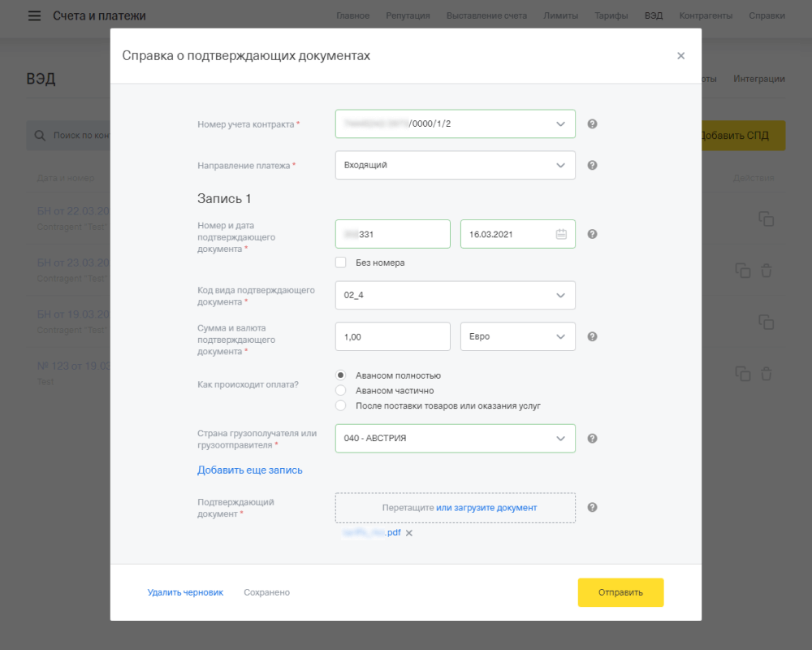The image size is (812, 650).
Task: Click the help icon next to contract number
Action: tap(592, 124)
